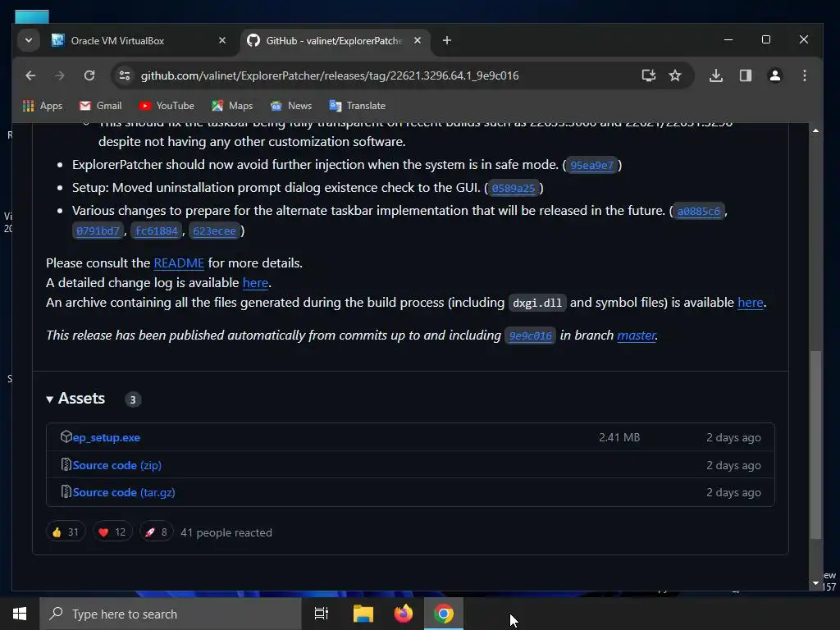Open the Gmail bookmark
840x630 pixels.
pyautogui.click(x=101, y=106)
